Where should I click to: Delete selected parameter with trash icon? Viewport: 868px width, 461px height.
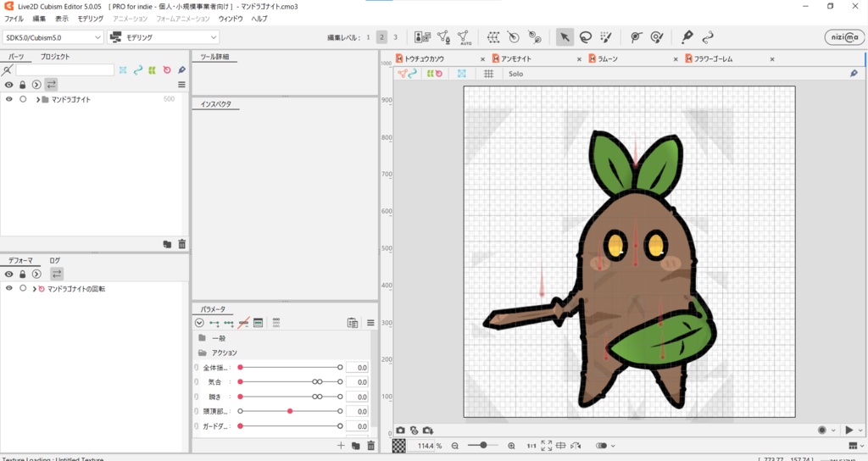click(x=371, y=446)
